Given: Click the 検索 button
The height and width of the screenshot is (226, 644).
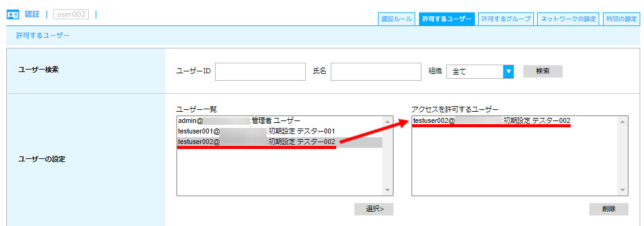Looking at the screenshot, I should click(543, 71).
